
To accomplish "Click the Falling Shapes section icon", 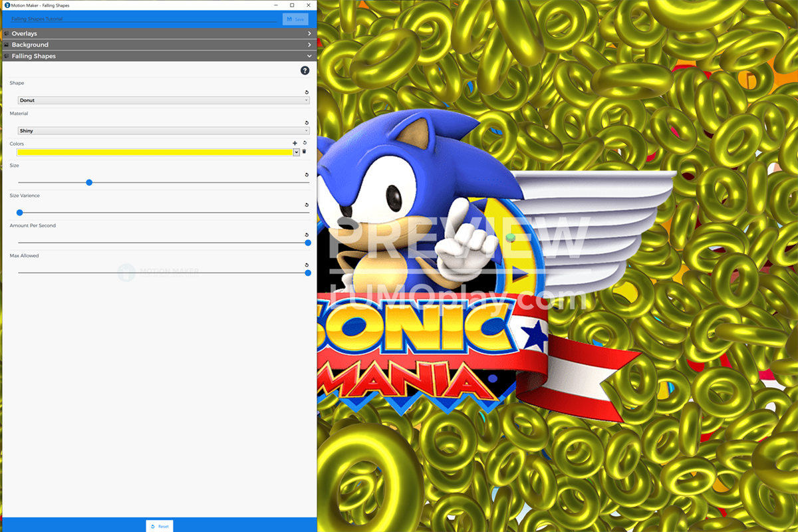I will [7, 56].
